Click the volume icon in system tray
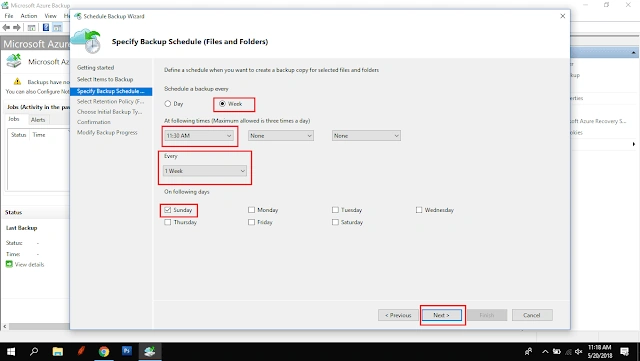 coord(578,351)
